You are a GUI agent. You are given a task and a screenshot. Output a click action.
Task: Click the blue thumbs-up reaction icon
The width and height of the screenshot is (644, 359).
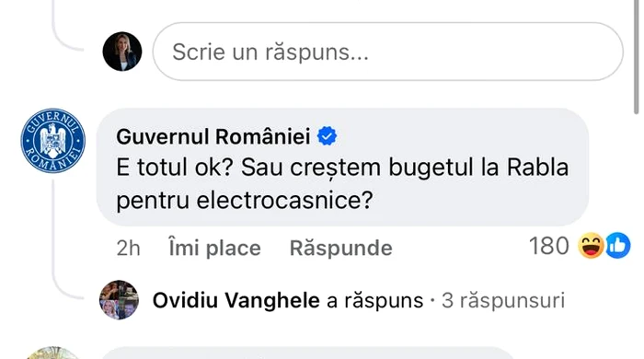pos(617,246)
